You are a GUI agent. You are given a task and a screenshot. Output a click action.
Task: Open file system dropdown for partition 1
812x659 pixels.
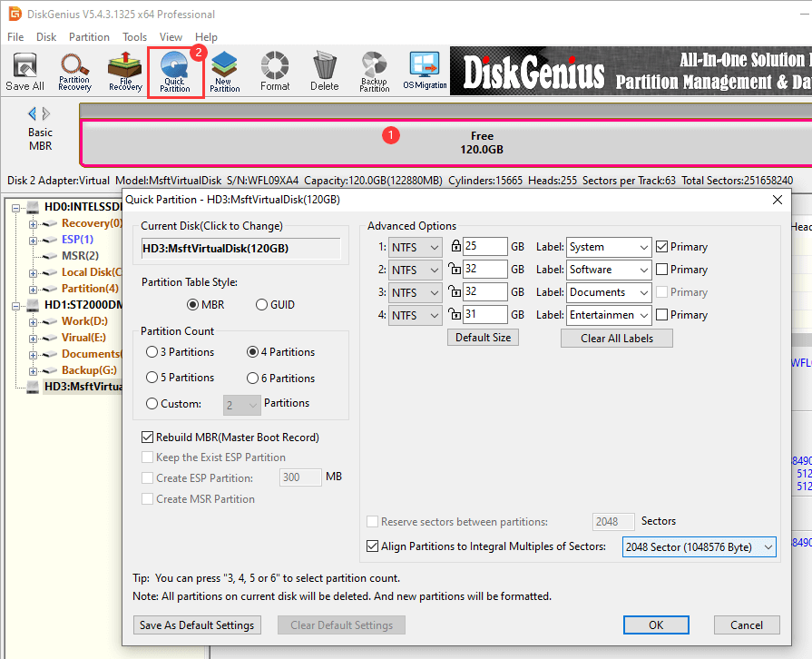pyautogui.click(x=415, y=247)
